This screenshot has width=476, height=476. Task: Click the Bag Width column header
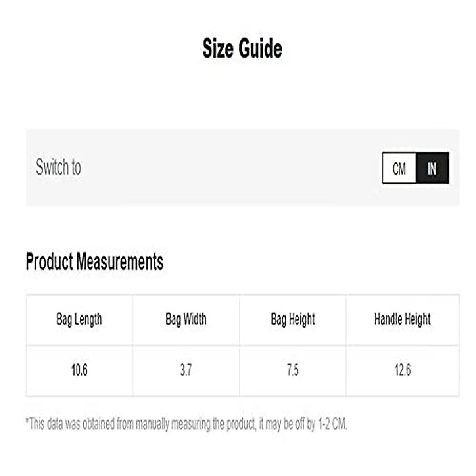coord(186,319)
